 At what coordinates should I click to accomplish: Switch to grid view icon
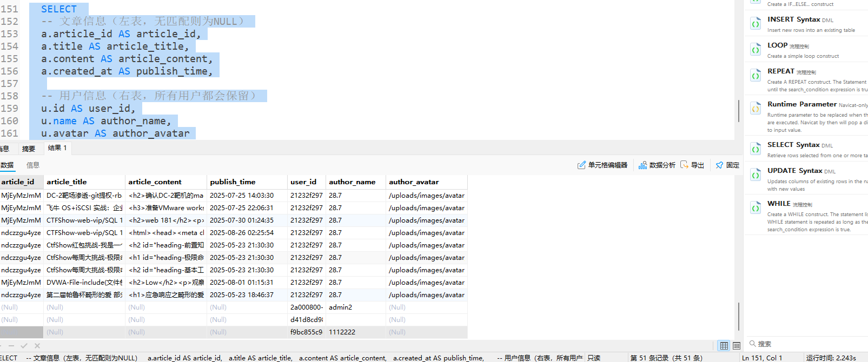pyautogui.click(x=724, y=346)
